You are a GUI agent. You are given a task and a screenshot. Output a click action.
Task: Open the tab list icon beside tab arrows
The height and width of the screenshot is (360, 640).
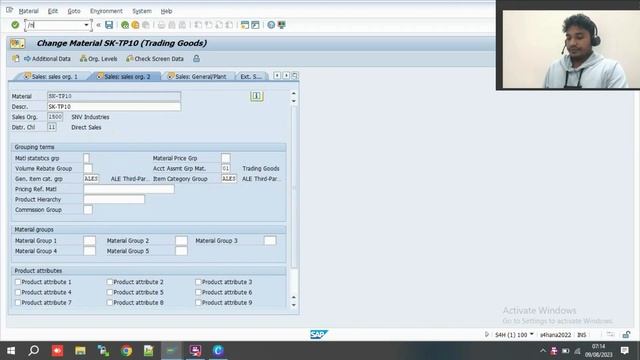click(295, 76)
